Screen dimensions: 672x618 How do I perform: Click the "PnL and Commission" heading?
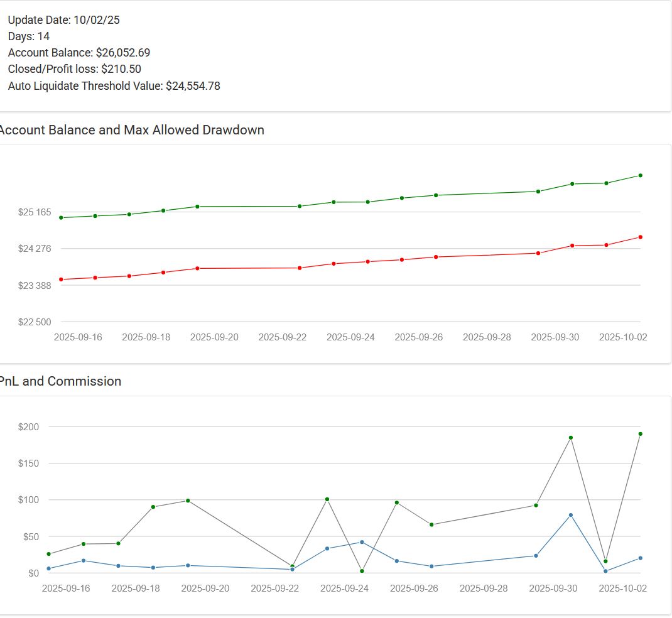tap(61, 381)
